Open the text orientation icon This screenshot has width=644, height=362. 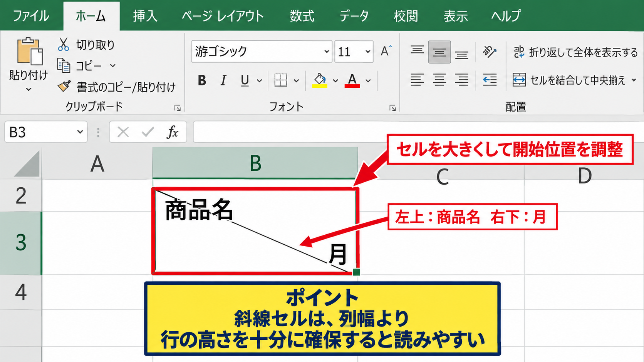point(490,52)
